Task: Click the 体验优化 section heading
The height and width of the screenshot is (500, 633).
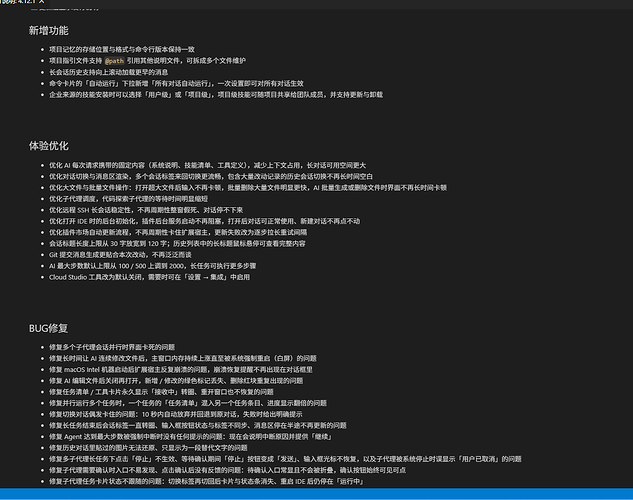Action: [x=48, y=146]
